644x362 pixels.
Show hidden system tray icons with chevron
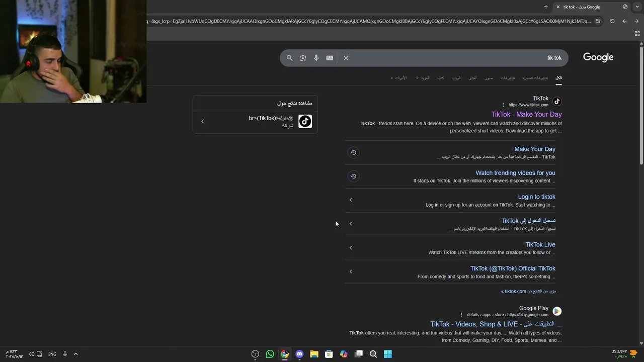coord(75,354)
